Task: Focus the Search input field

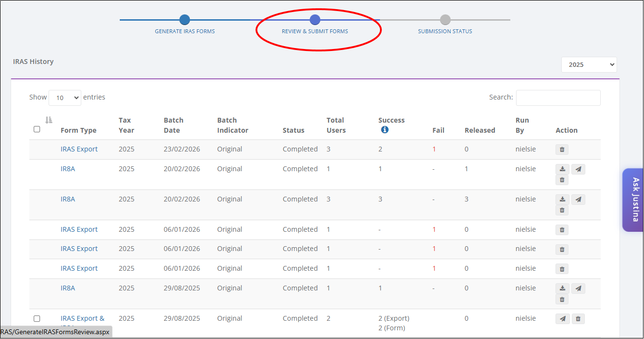Action: coord(558,98)
